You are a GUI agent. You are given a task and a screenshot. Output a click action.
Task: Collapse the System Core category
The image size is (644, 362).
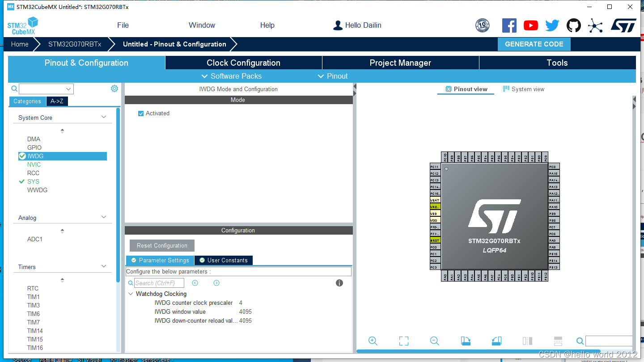tap(104, 117)
